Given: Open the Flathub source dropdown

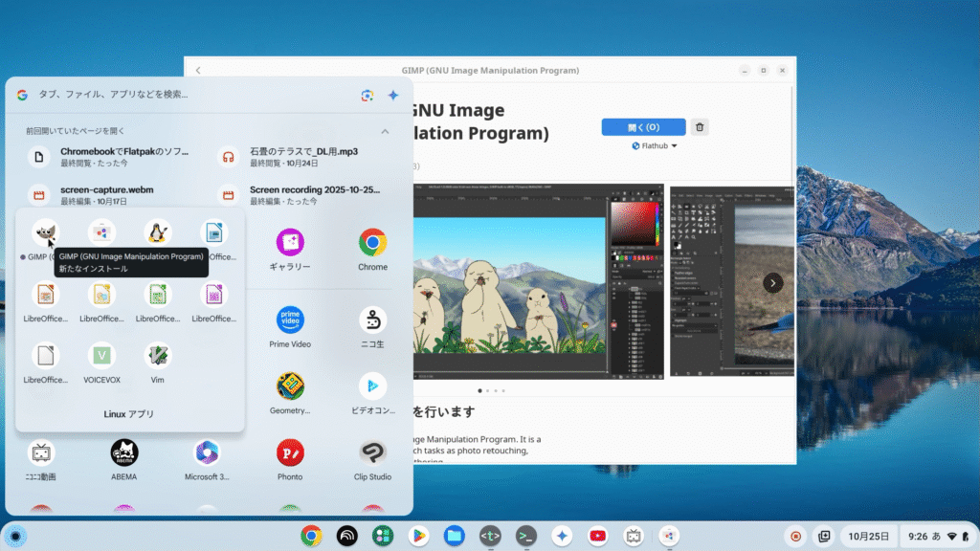Looking at the screenshot, I should [x=655, y=146].
